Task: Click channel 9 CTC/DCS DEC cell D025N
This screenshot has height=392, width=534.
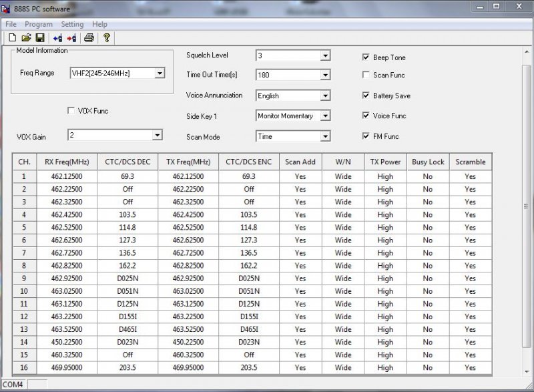Action: click(127, 278)
